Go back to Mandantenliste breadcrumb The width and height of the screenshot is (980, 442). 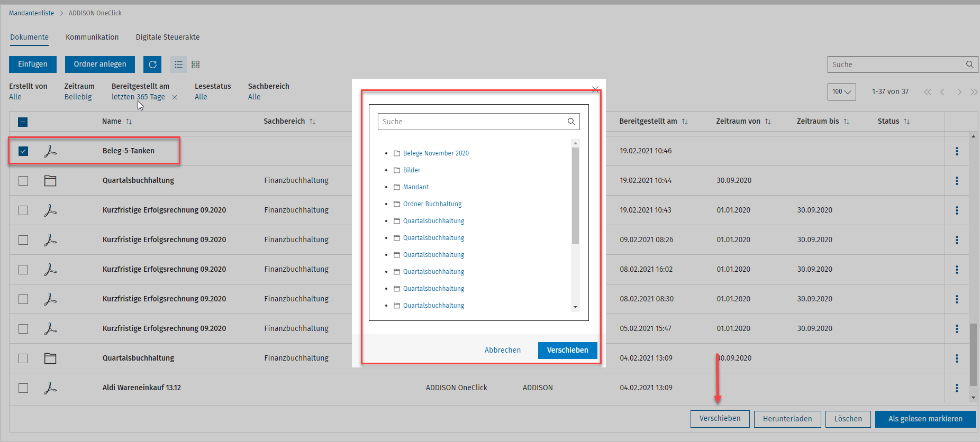tap(31, 13)
